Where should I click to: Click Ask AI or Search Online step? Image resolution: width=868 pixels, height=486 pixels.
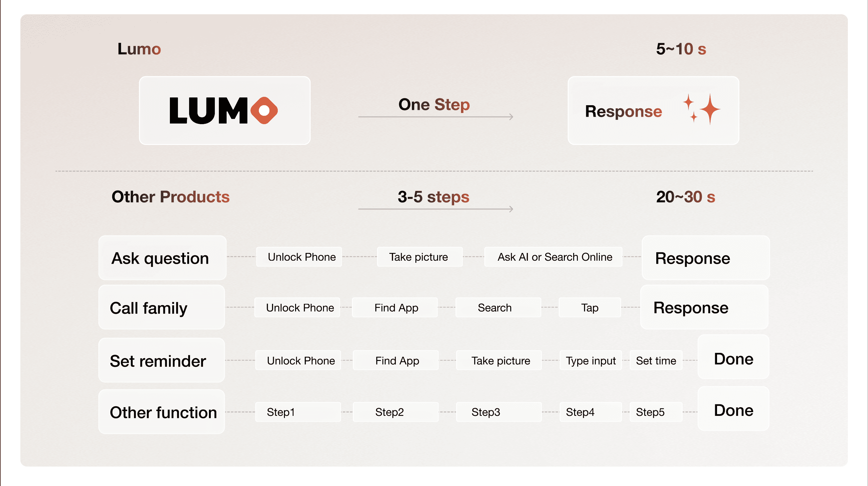[554, 257]
